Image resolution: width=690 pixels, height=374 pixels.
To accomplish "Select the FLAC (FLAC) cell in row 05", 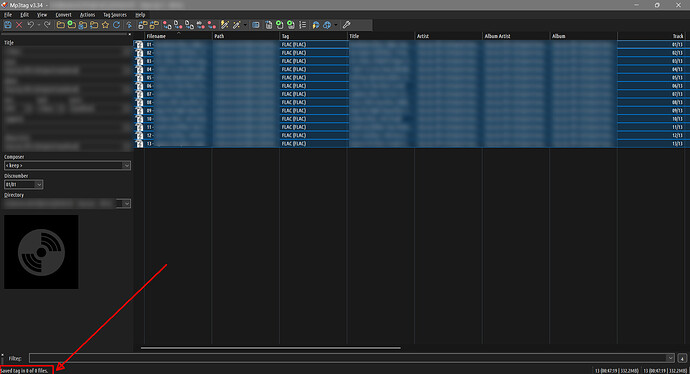I will (x=313, y=77).
